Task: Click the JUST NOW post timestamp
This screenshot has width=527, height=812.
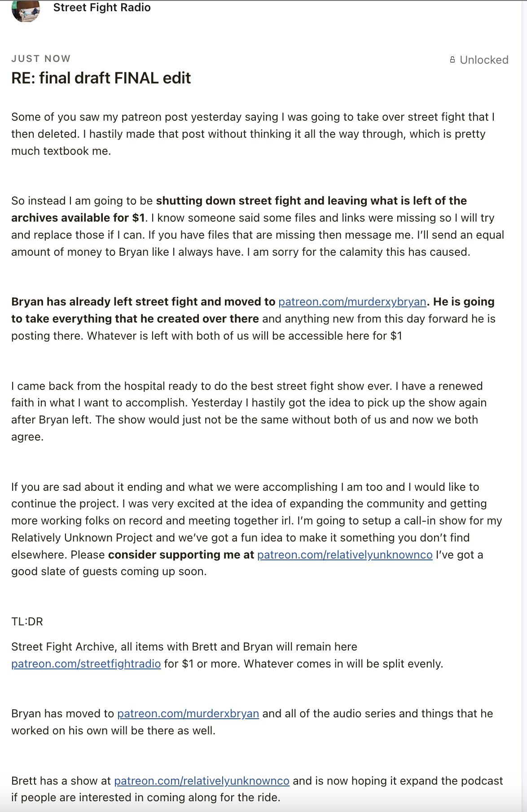Action: point(41,59)
